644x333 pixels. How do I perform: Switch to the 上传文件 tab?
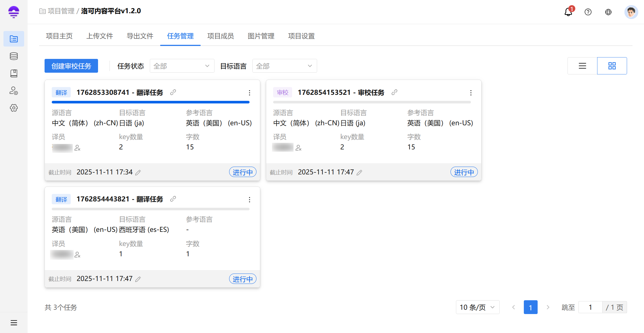(x=99, y=36)
